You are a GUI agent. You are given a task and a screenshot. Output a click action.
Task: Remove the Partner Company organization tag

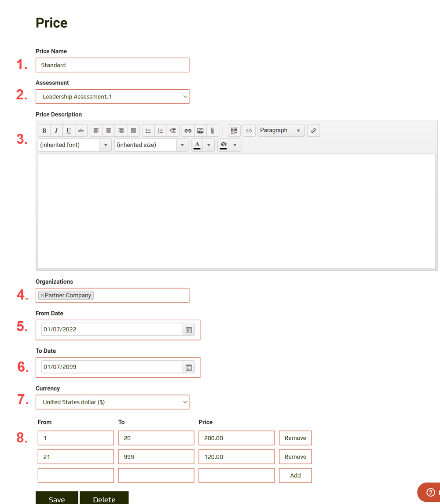[42, 296]
